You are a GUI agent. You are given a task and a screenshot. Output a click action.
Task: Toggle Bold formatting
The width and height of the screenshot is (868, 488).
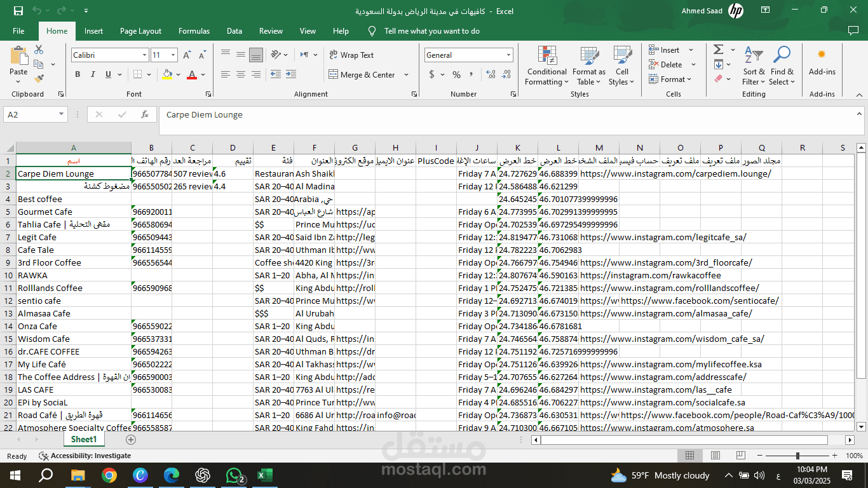(78, 74)
